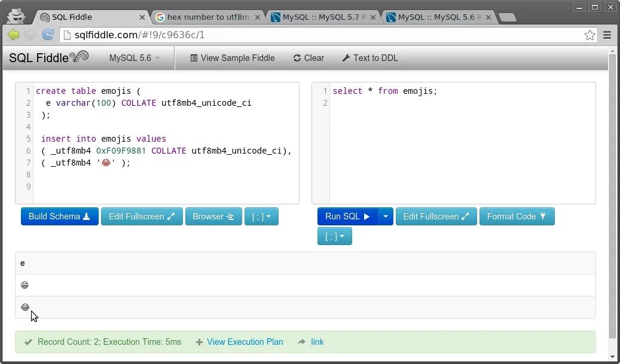Expand the Run SQL options arrow
Screen dimensions: 620x364
click(386, 216)
